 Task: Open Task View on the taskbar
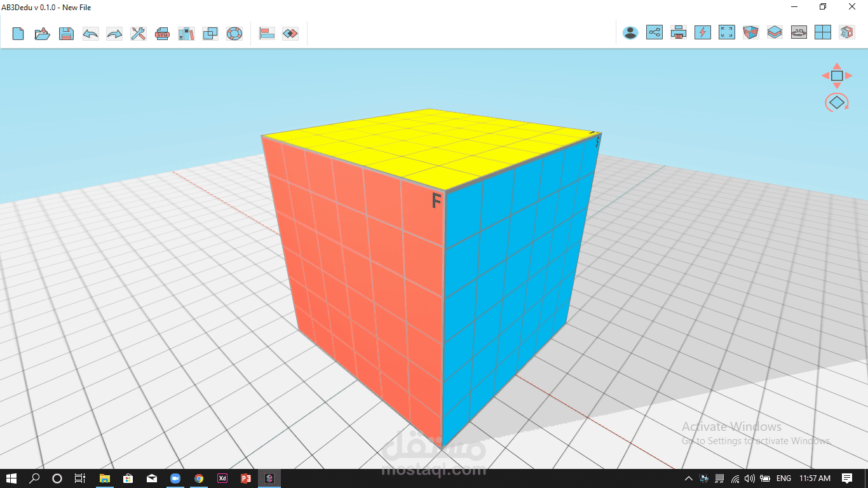pyautogui.click(x=80, y=478)
